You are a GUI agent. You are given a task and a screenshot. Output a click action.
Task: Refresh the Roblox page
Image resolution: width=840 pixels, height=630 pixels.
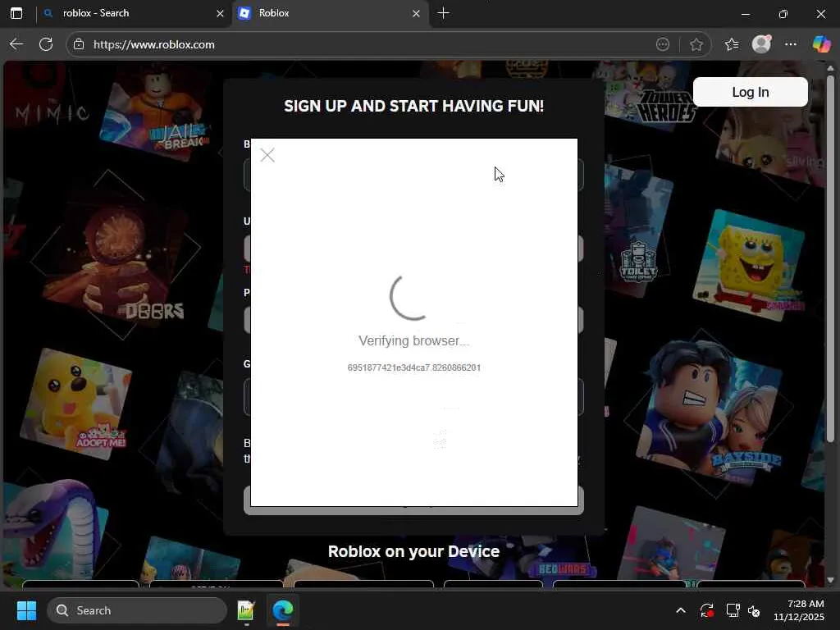[x=46, y=44]
